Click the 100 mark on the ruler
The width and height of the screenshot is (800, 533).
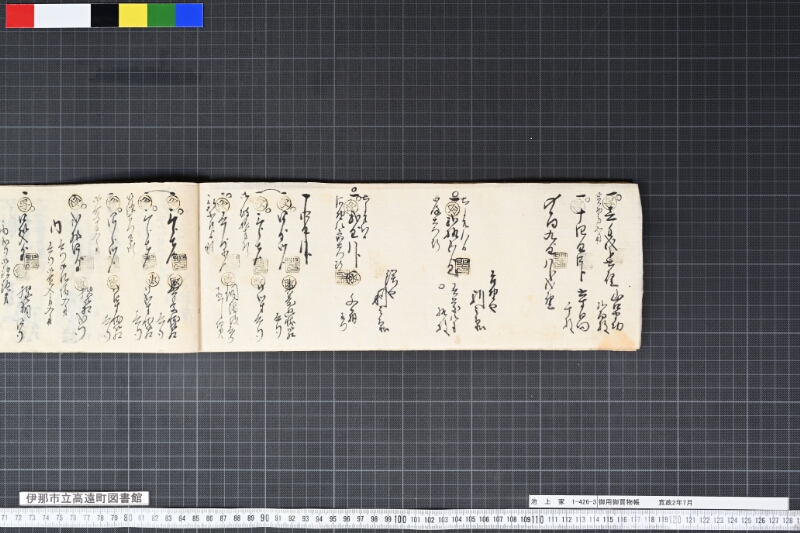[400, 520]
